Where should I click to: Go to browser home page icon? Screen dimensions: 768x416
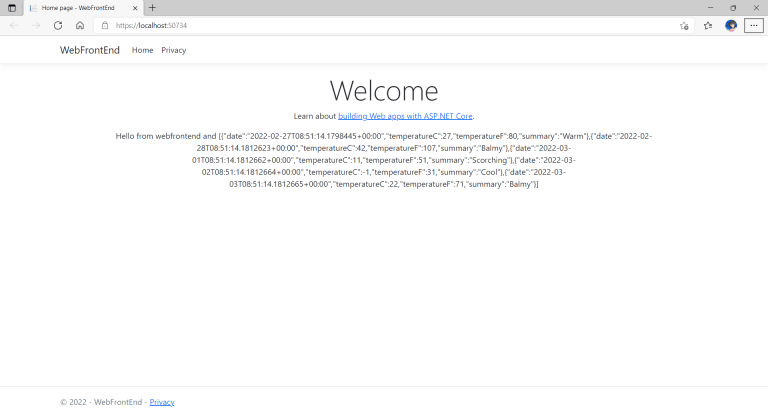tap(80, 25)
